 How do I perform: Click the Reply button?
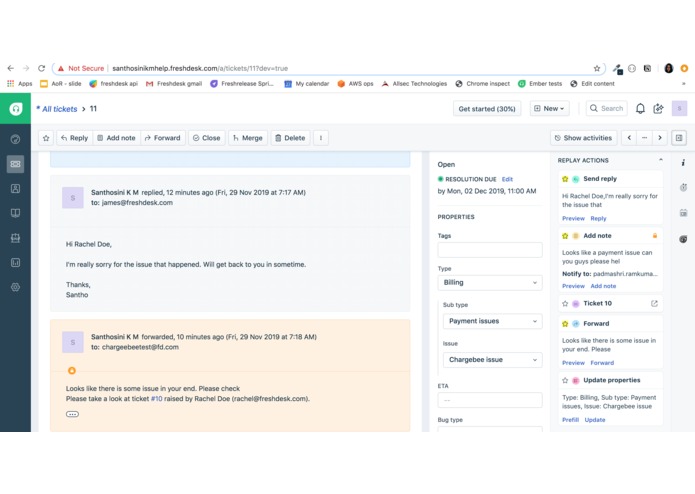tap(74, 138)
